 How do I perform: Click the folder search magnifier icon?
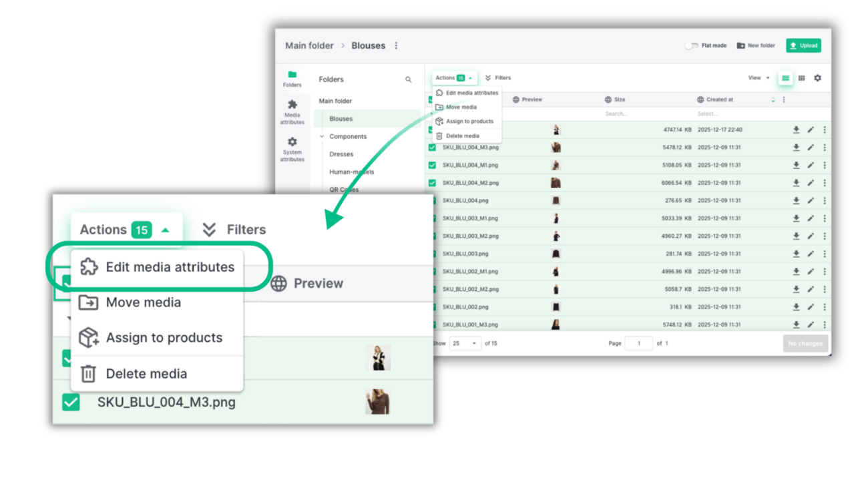[x=408, y=79]
